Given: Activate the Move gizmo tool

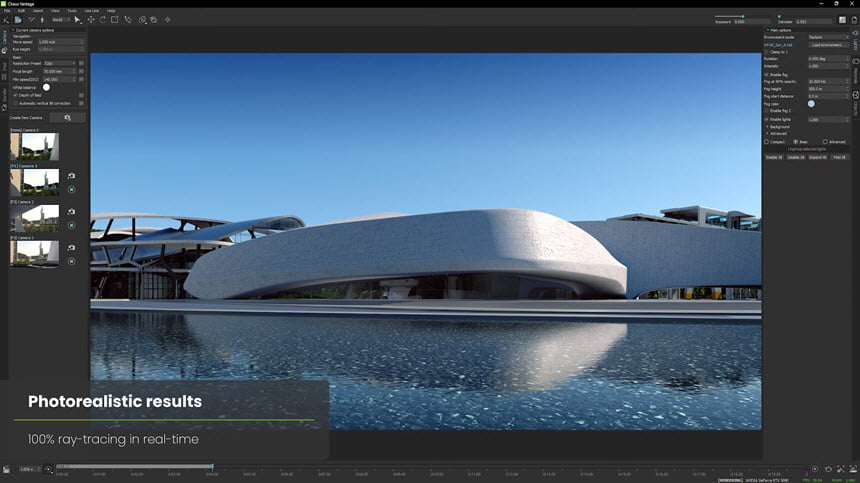Looking at the screenshot, I should click(90, 20).
